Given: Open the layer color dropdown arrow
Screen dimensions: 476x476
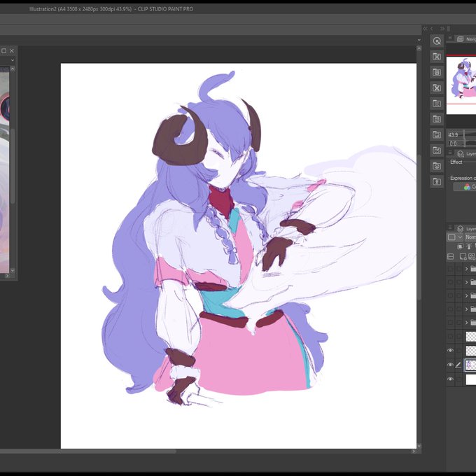Looking at the screenshot, I should click(x=460, y=237).
